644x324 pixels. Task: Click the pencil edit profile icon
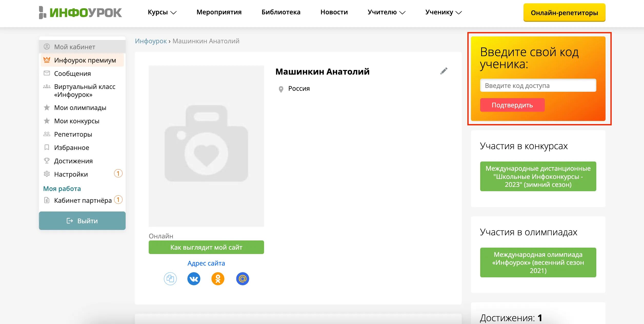pos(444,71)
